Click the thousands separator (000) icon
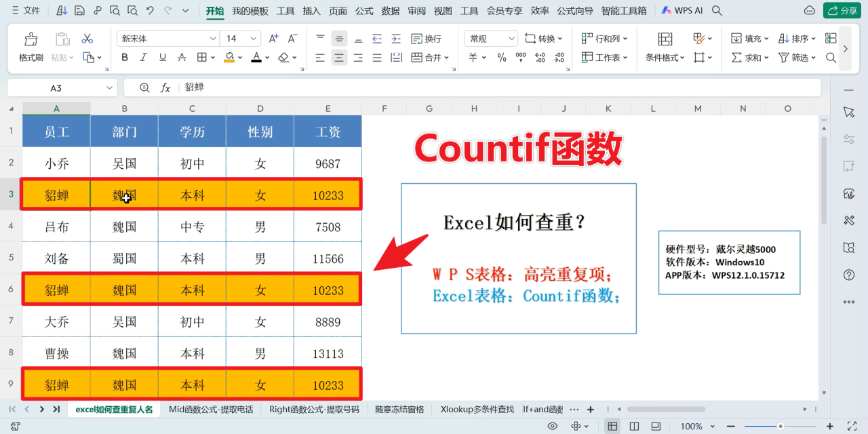Image resolution: width=868 pixels, height=434 pixels. pyautogui.click(x=521, y=58)
